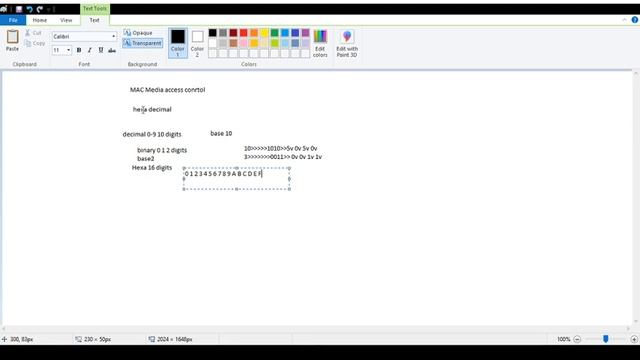Click the zoom in plus button
The image size is (640, 360).
(x=634, y=339)
